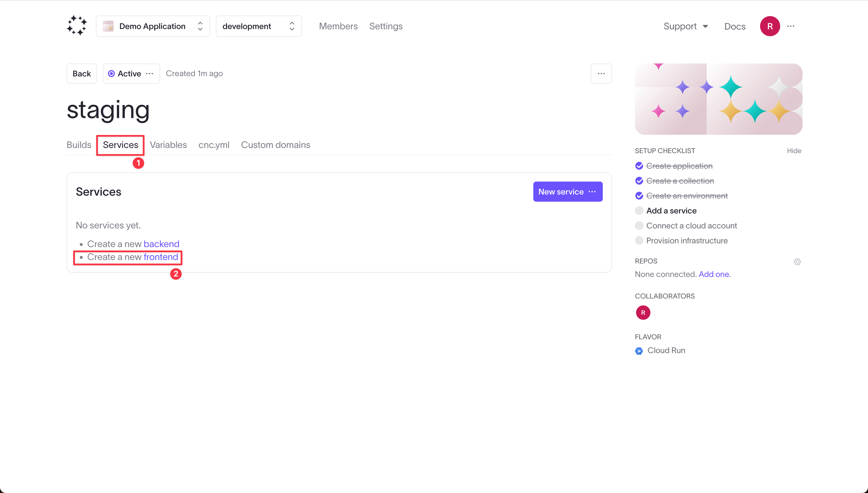
Task: Create a new frontend service link
Action: 161,257
